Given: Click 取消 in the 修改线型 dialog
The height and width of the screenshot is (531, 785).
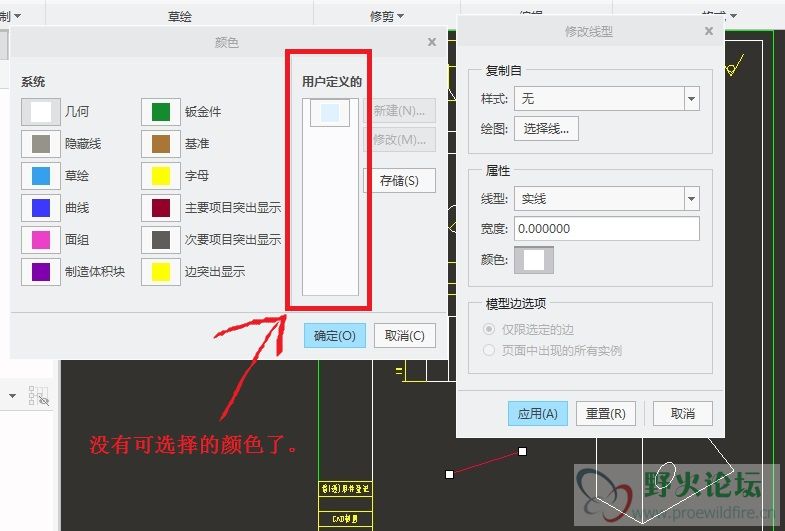Looking at the screenshot, I should pos(683,414).
